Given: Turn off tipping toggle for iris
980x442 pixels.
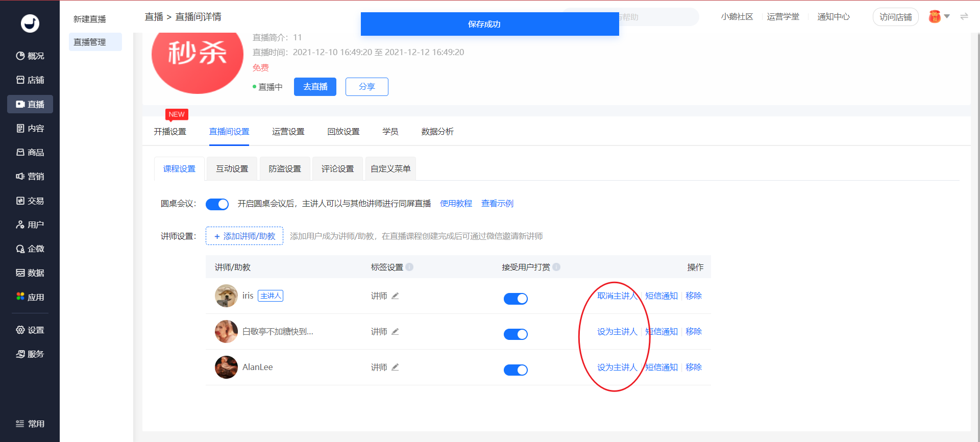Looking at the screenshot, I should tap(516, 299).
